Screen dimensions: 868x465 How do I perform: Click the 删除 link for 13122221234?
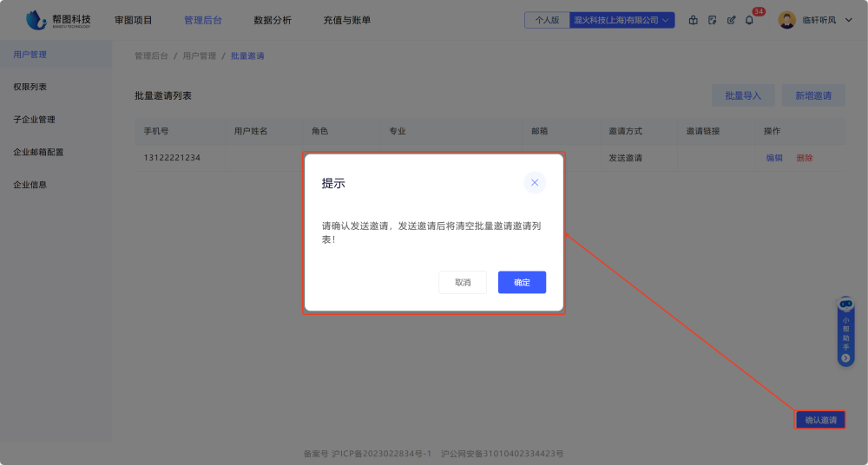(x=805, y=158)
